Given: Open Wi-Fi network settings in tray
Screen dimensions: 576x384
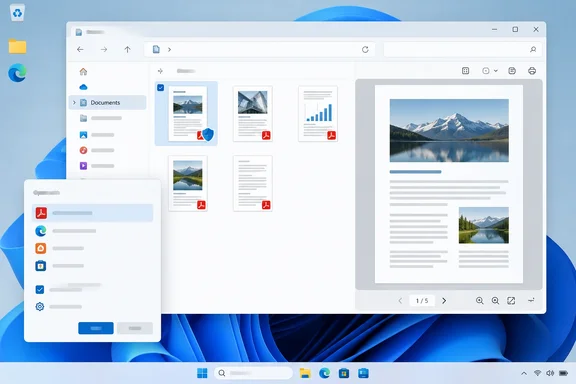Looking at the screenshot, I should click(537, 373).
